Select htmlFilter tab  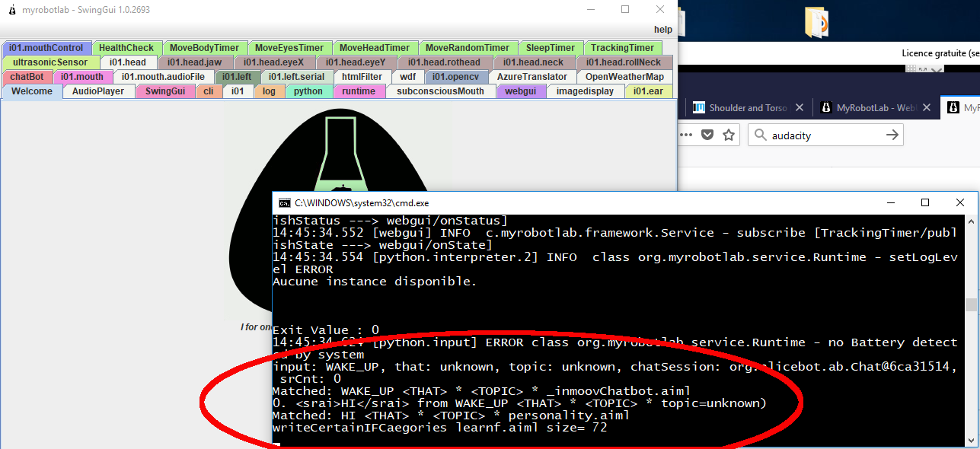coord(362,77)
